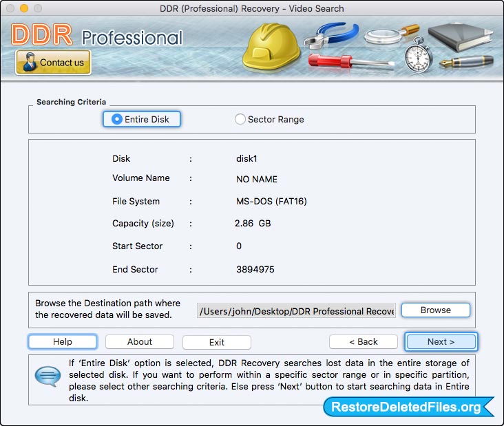
Task: Click the 'Start Sector' label
Action: (137, 246)
